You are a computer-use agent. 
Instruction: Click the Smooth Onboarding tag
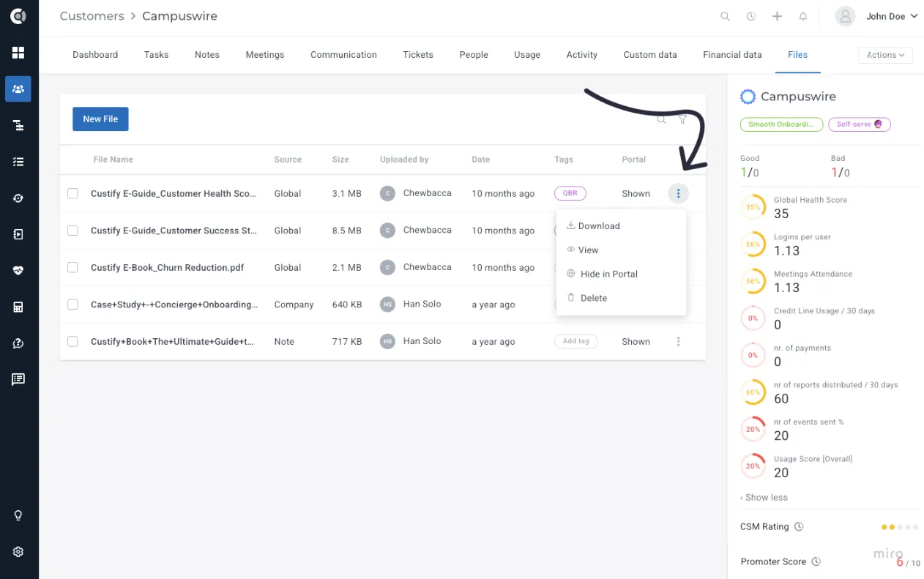(x=781, y=124)
